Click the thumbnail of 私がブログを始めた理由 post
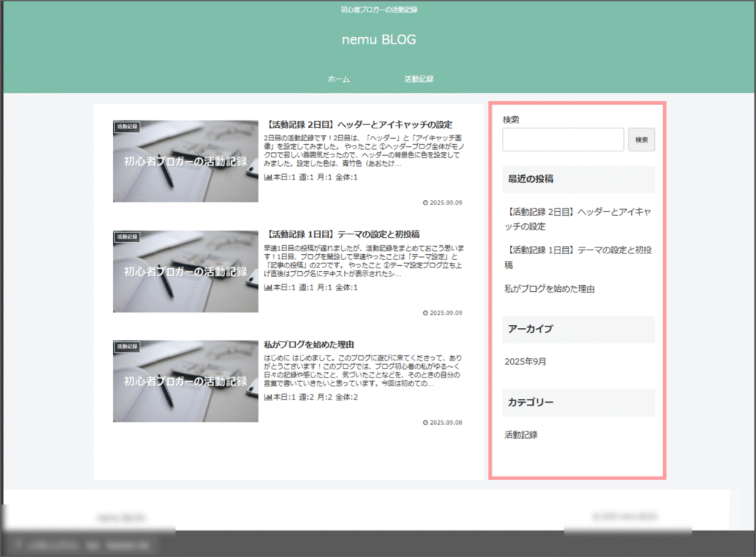The height and width of the screenshot is (557, 756). pos(185,381)
